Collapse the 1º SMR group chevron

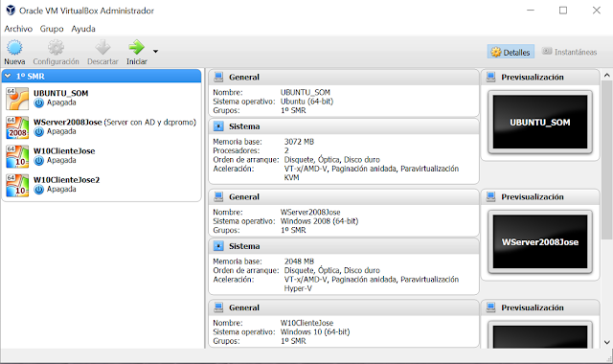point(8,76)
